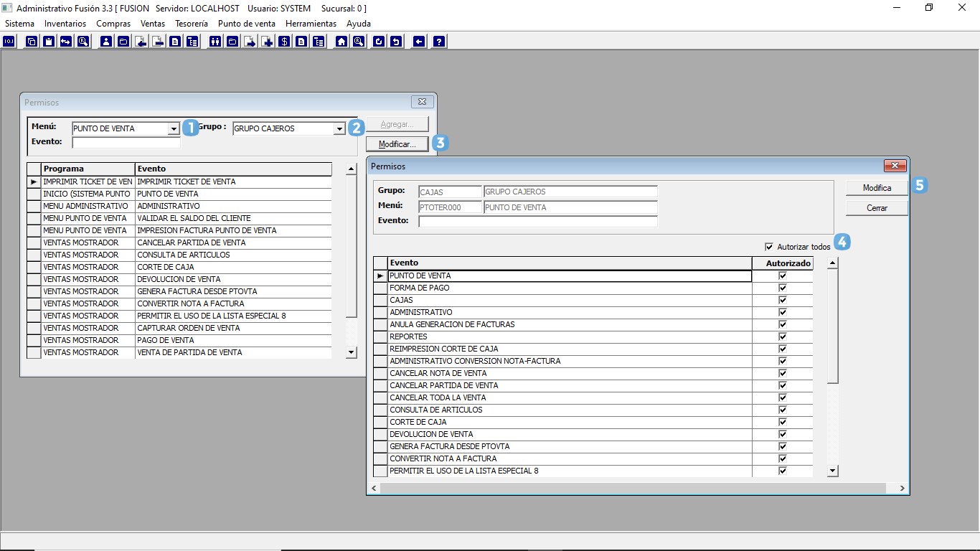The width and height of the screenshot is (980, 551).
Task: Toggle Autorizado for CANCELAR NOTA DE VENTA
Action: 783,373
